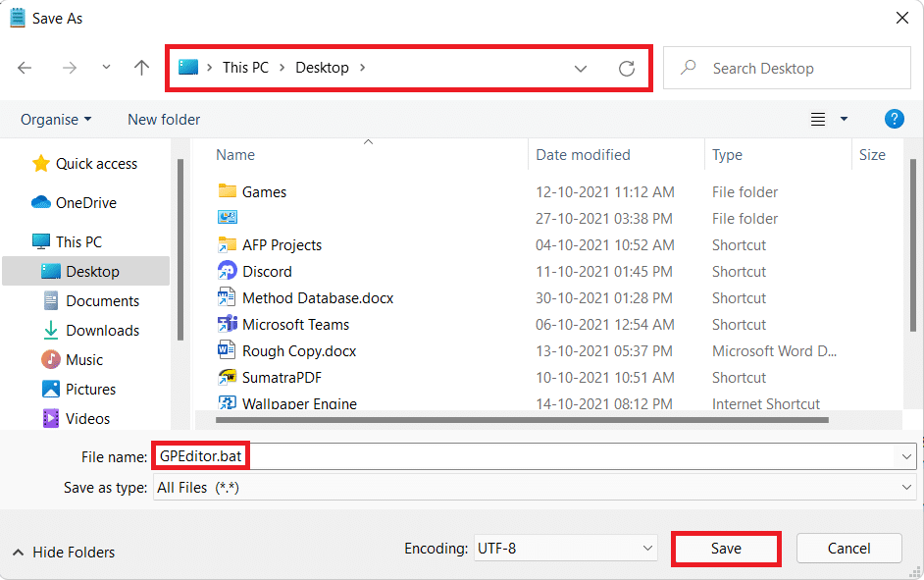Select the Discord shortcut icon
This screenshot has width=924, height=580.
point(228,272)
